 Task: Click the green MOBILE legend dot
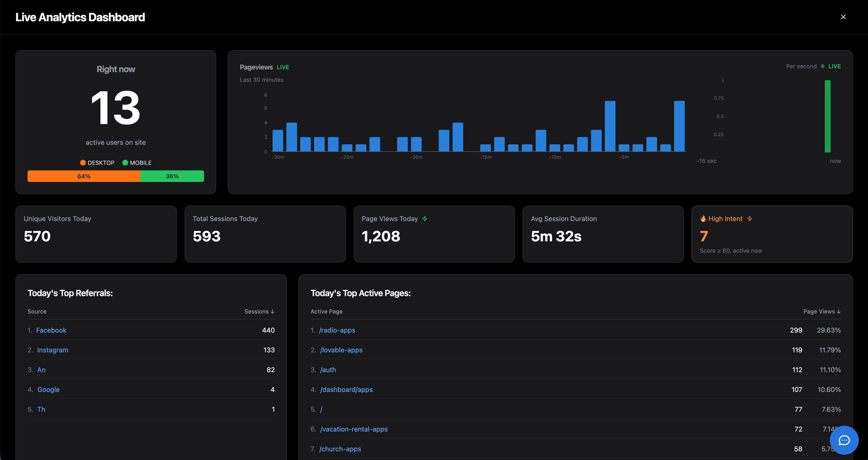[x=125, y=162]
